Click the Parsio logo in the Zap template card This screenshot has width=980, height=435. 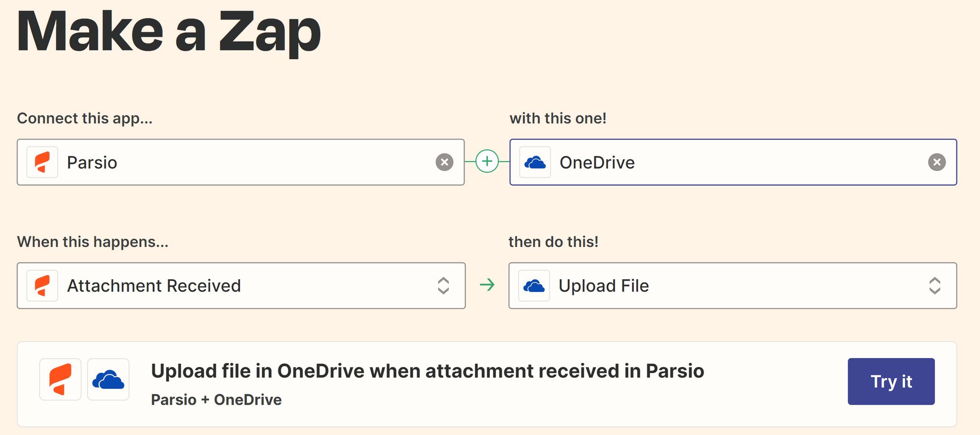tap(60, 379)
